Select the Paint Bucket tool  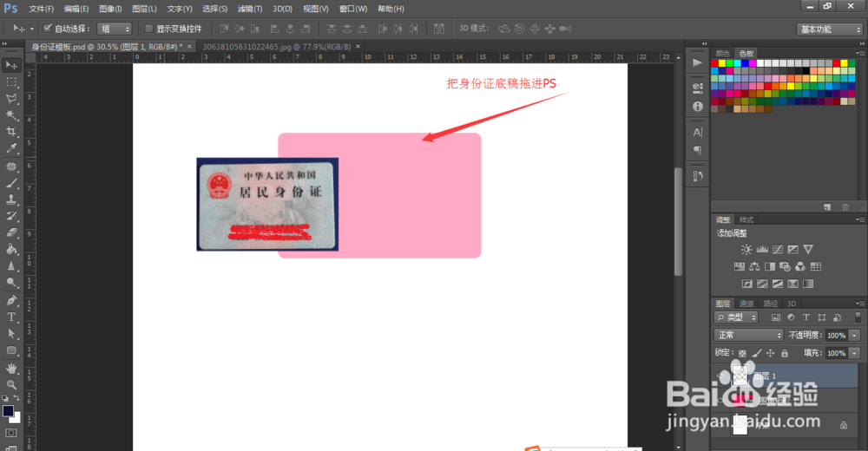pos(11,250)
